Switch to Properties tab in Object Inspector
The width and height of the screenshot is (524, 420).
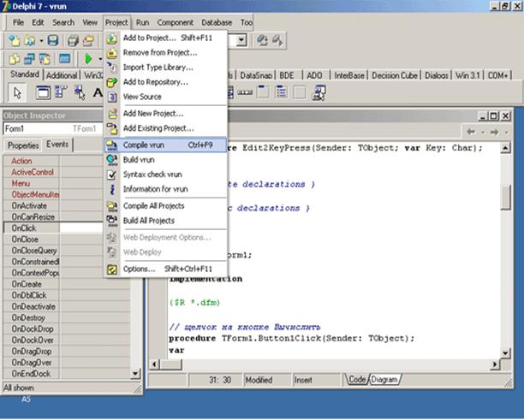[23, 145]
